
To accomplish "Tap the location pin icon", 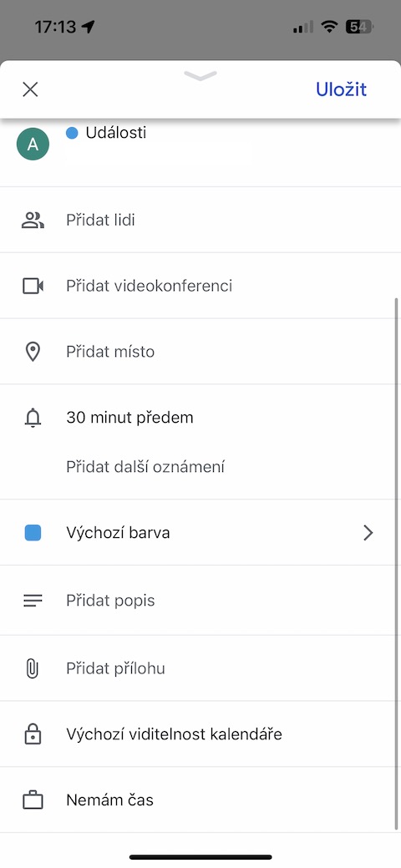I will coord(33,352).
